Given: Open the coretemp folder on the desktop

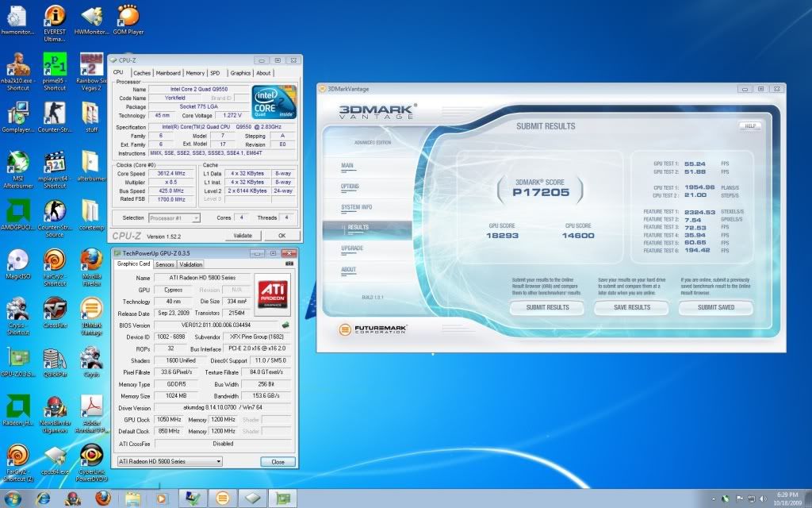Looking at the screenshot, I should tap(91, 215).
